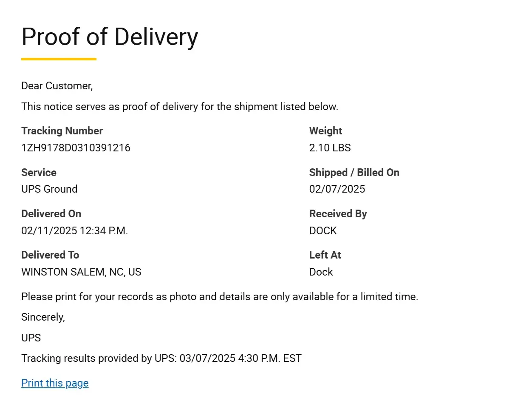Click the DOCK received-by value
Image resolution: width=532 pixels, height=415 pixels.
[323, 231]
